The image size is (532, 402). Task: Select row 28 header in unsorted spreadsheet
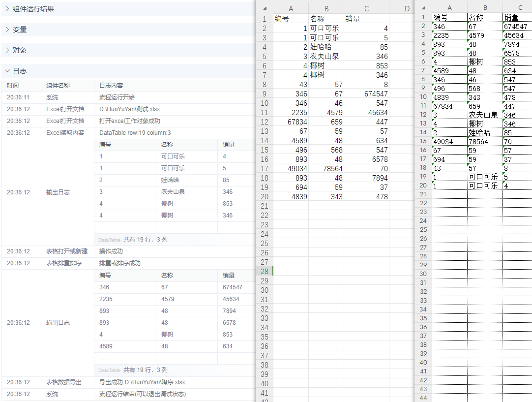click(x=265, y=271)
